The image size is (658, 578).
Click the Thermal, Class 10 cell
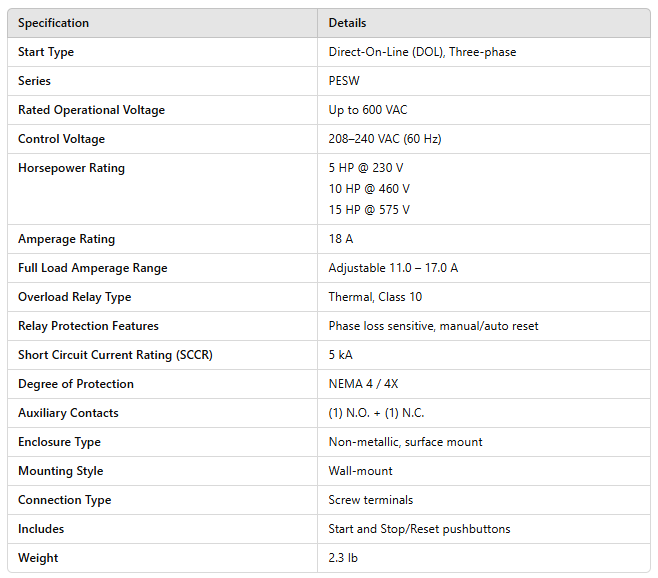pos(376,297)
